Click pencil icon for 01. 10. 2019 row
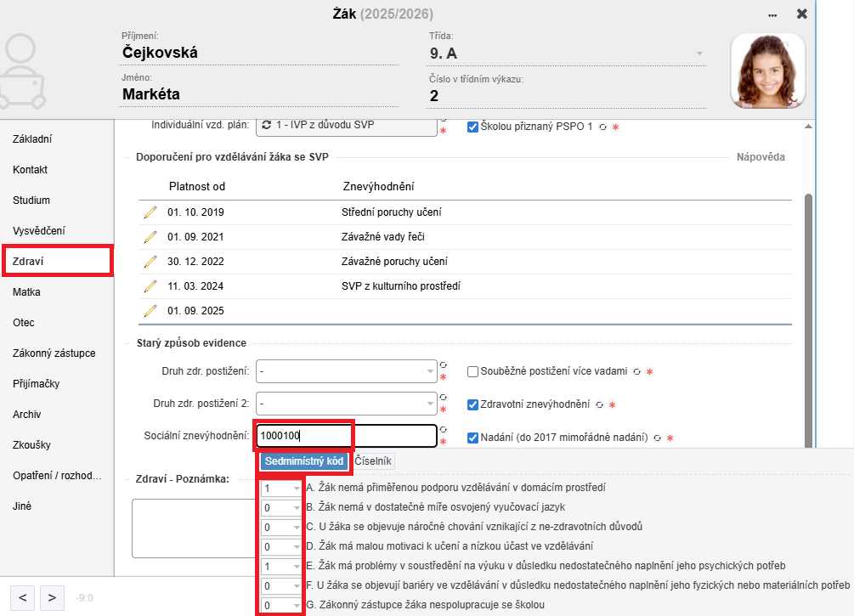Screen dimensions: 854x616 coord(150,212)
